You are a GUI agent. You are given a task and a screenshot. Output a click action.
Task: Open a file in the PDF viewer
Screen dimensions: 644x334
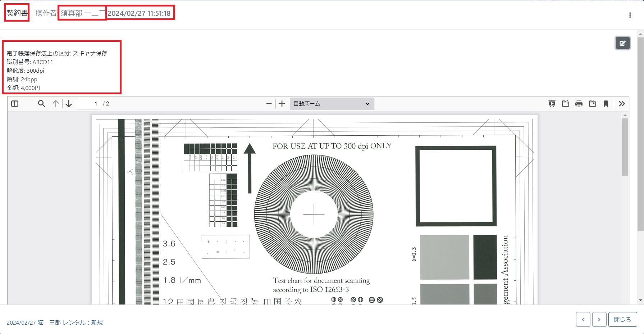pyautogui.click(x=565, y=104)
